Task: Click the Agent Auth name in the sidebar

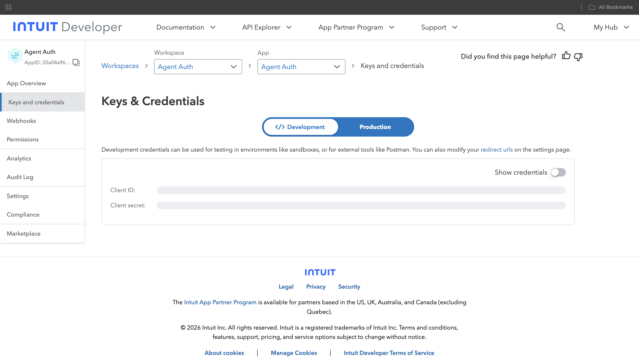Action: coord(40,52)
